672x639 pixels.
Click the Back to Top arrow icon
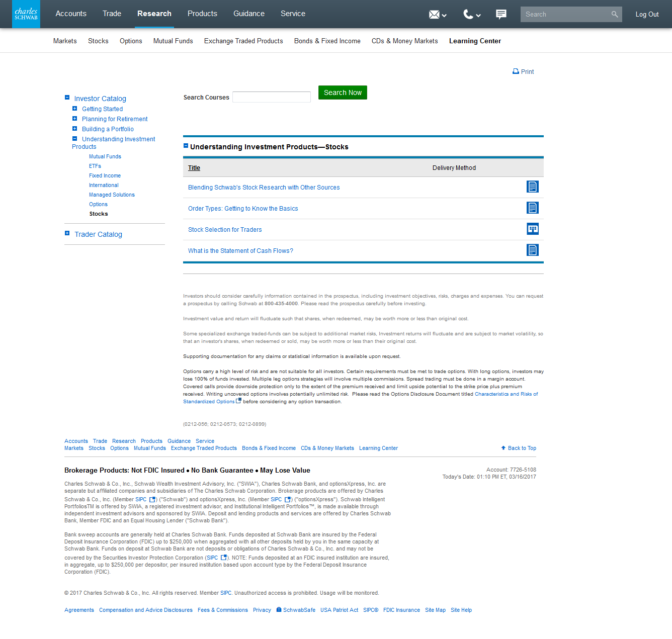503,447
